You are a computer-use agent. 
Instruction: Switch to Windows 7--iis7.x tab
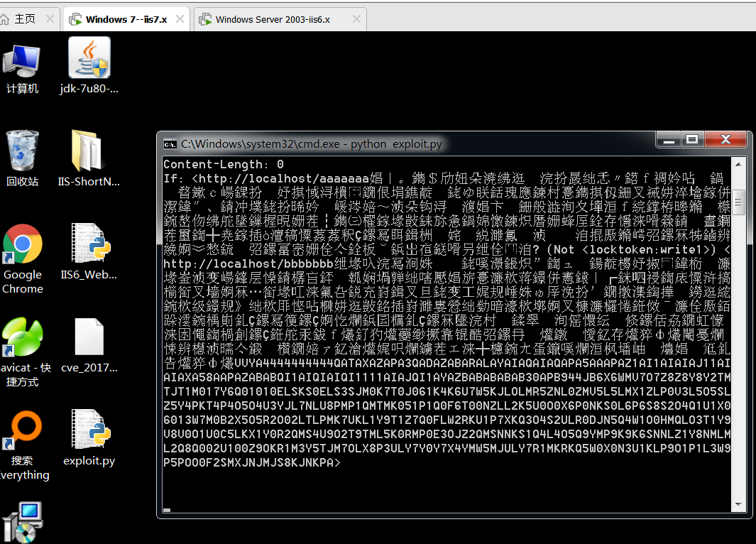(x=126, y=19)
